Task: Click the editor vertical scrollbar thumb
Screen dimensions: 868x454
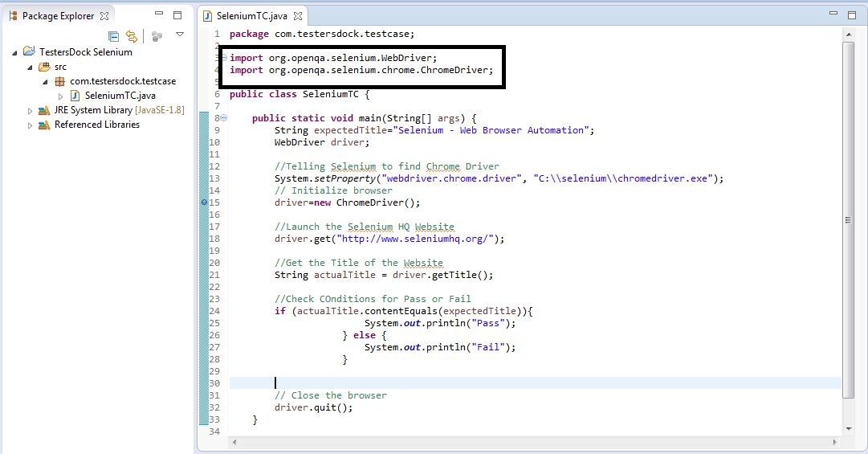Action: pyautogui.click(x=848, y=220)
